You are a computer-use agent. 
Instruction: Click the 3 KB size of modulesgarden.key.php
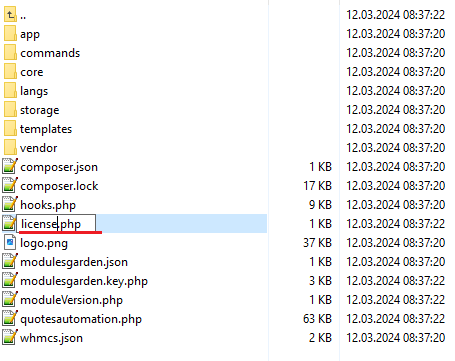[x=320, y=280]
